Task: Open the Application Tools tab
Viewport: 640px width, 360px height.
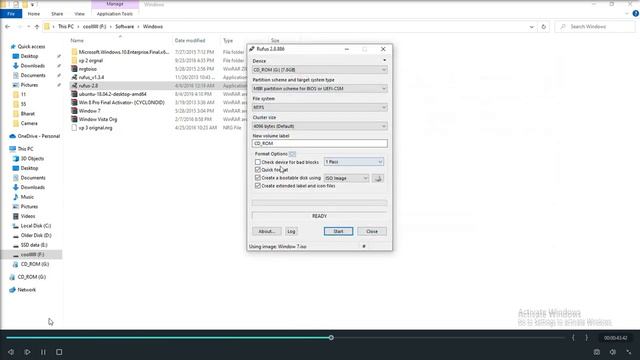Action: pyautogui.click(x=115, y=14)
